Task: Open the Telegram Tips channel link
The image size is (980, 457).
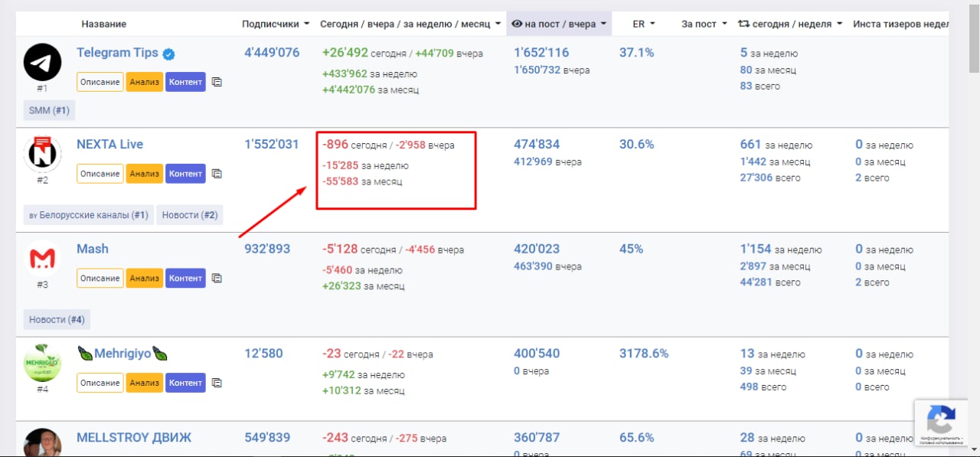Action: click(117, 53)
